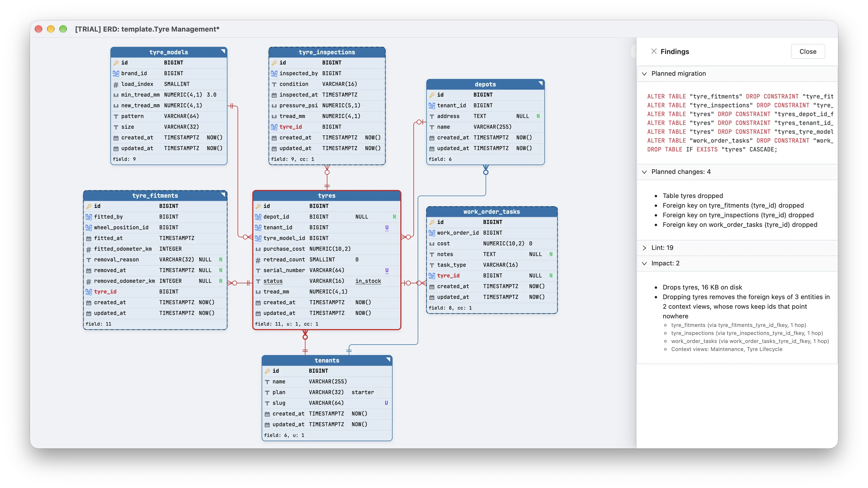Click the DROP TABLE line in migration SQL

[x=712, y=149]
